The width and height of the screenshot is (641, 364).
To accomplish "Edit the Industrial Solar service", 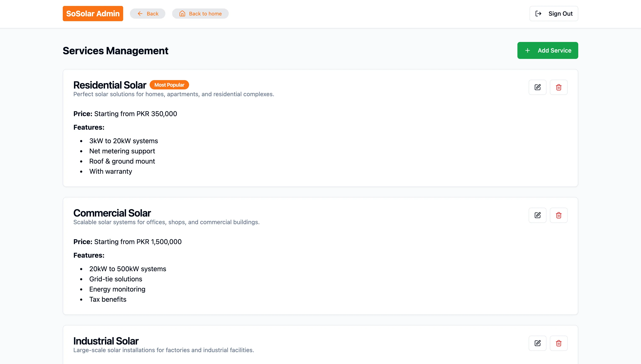I will (538, 343).
